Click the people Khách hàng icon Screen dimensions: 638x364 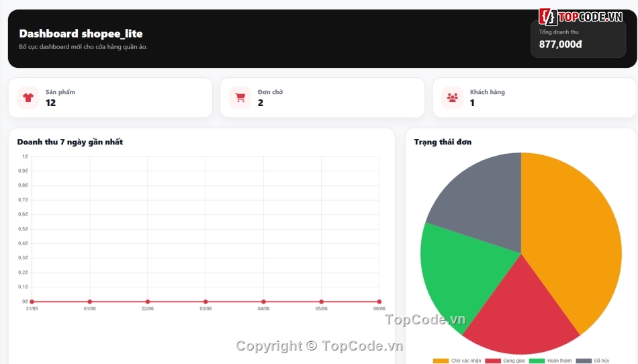click(x=452, y=97)
